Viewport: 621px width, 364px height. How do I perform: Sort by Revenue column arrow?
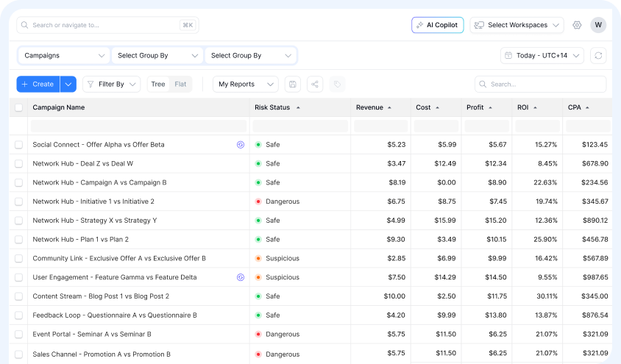point(389,107)
